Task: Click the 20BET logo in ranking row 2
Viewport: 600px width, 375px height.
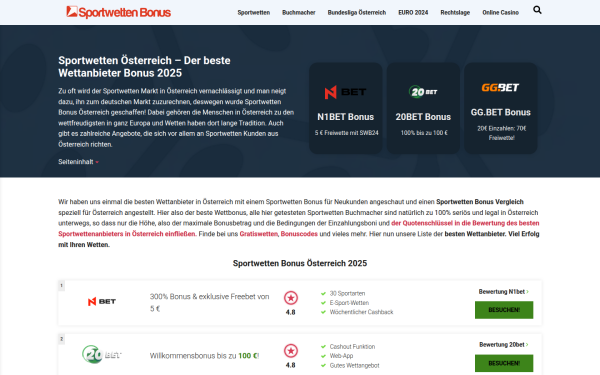Action: (x=102, y=354)
